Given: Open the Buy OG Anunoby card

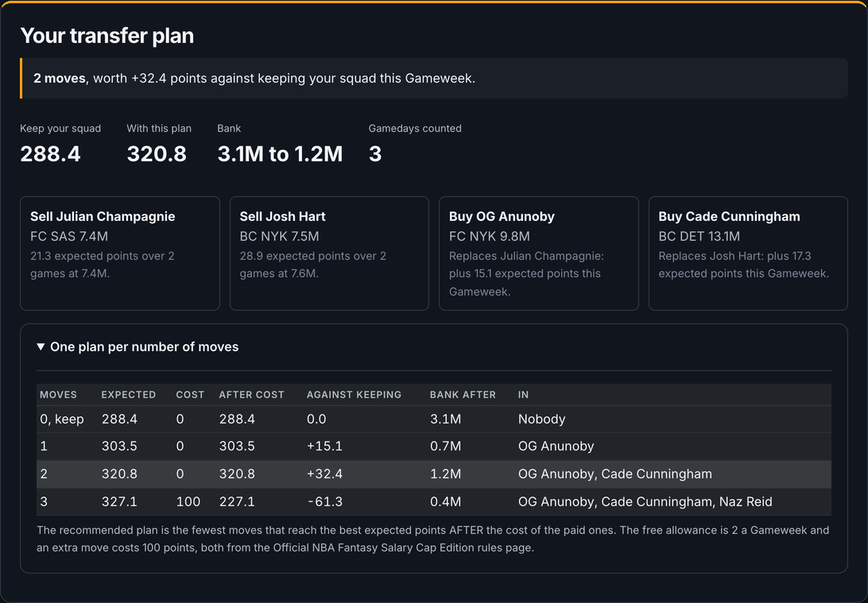Looking at the screenshot, I should (x=539, y=253).
